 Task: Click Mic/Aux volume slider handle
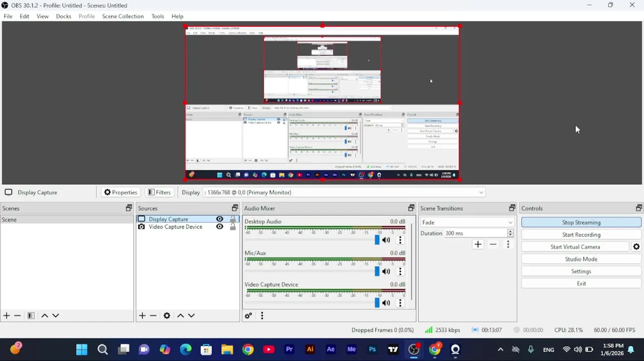pyautogui.click(x=377, y=271)
